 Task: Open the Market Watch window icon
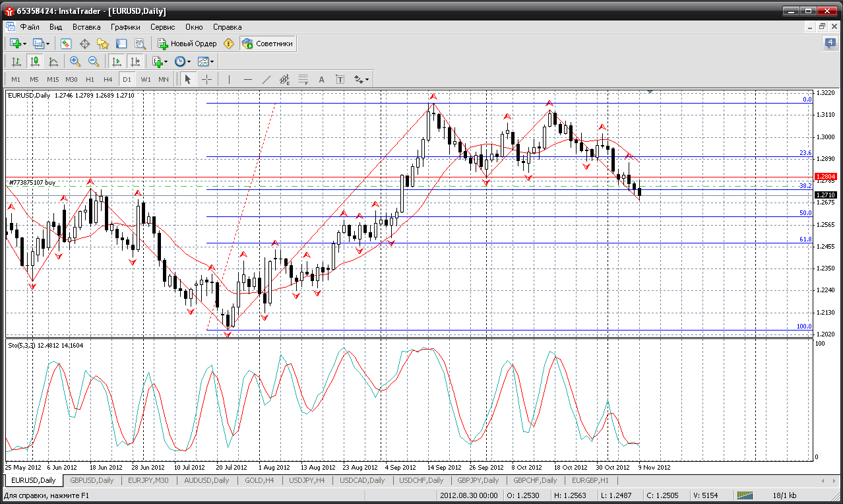66,44
